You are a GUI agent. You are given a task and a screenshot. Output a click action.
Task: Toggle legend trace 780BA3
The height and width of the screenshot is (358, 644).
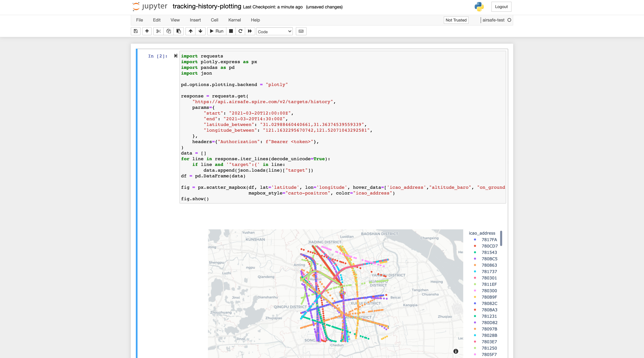[x=486, y=310]
